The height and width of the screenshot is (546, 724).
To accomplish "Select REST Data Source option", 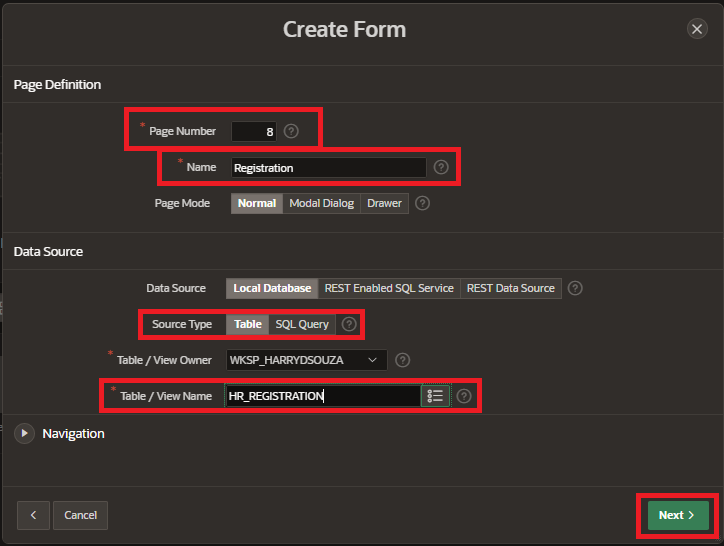I will pos(510,288).
